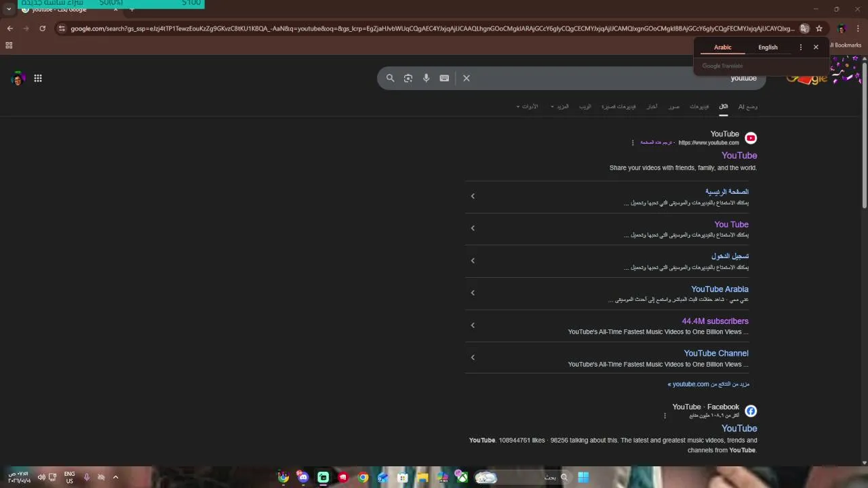This screenshot has width=868, height=488.
Task: Click the volume speaker icon in system tray
Action: (41, 477)
